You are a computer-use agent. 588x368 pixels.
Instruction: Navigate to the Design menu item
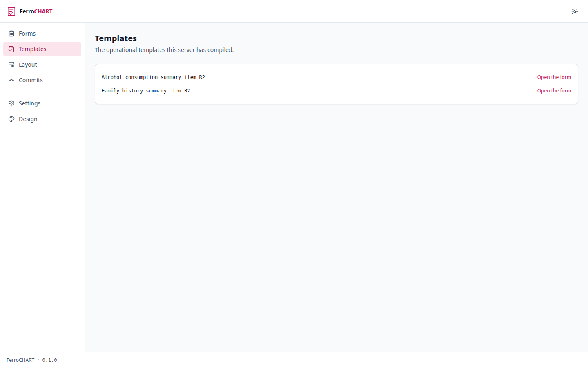42,119
